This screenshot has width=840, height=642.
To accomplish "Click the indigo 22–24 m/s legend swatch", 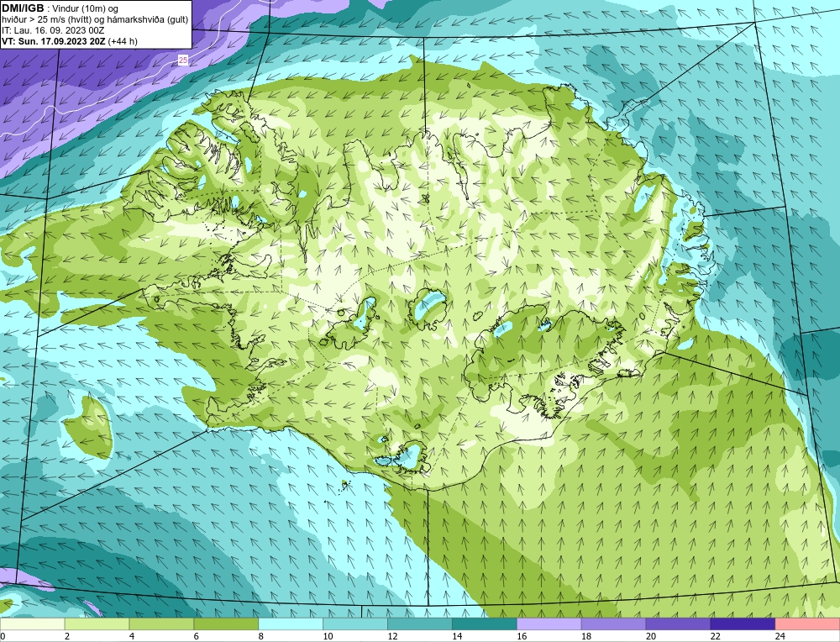I will click(743, 624).
